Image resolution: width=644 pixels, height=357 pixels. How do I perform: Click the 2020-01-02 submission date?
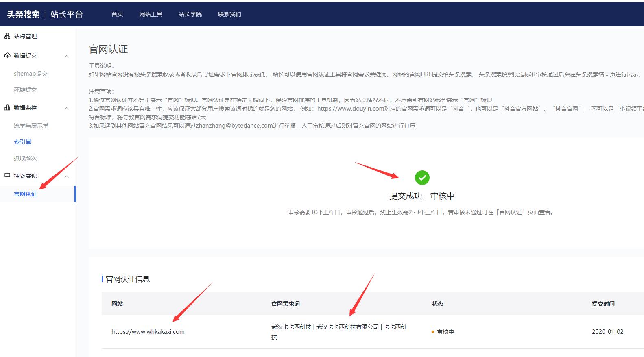click(608, 332)
